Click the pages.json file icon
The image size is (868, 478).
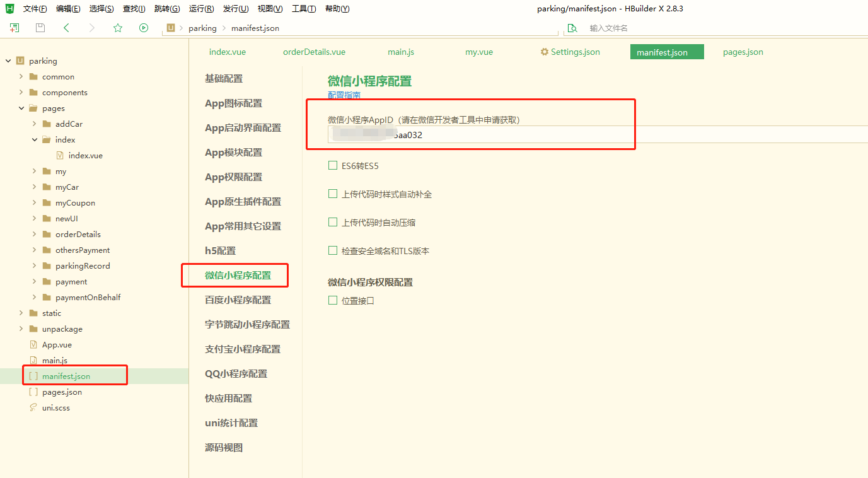click(x=33, y=392)
